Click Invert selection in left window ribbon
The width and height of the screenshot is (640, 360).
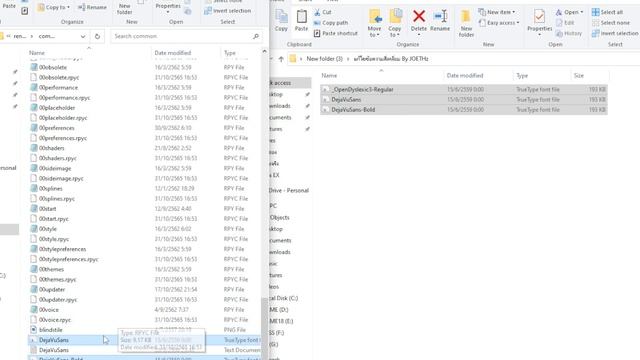tap(227, 11)
